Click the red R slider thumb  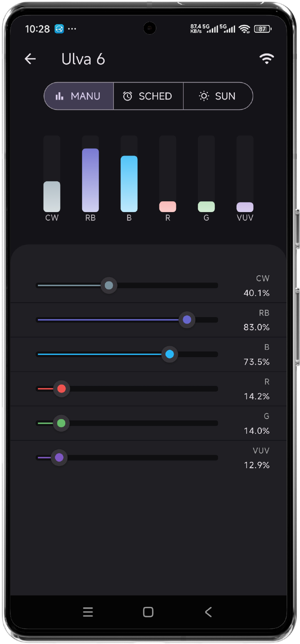62,389
